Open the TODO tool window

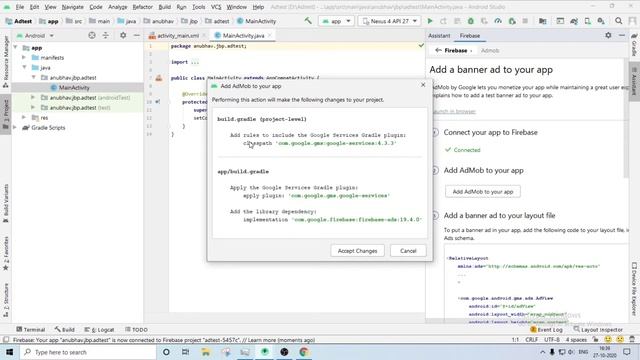click(136, 329)
